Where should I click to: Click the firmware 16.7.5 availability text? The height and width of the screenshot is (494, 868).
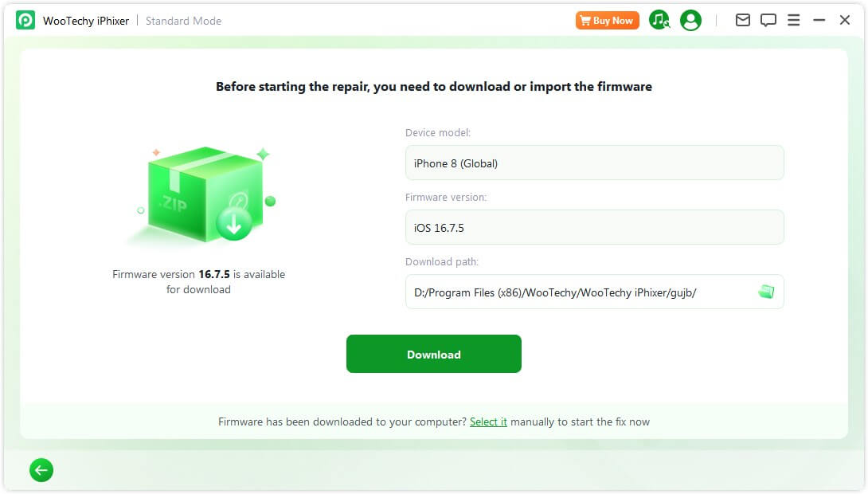click(x=197, y=281)
